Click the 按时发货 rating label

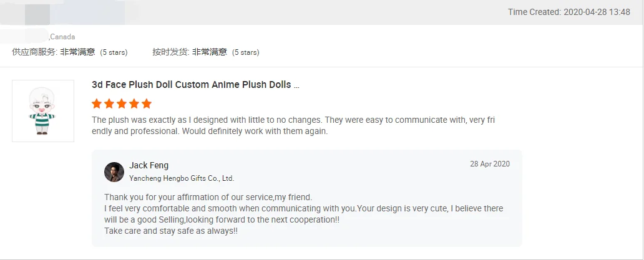(170, 52)
